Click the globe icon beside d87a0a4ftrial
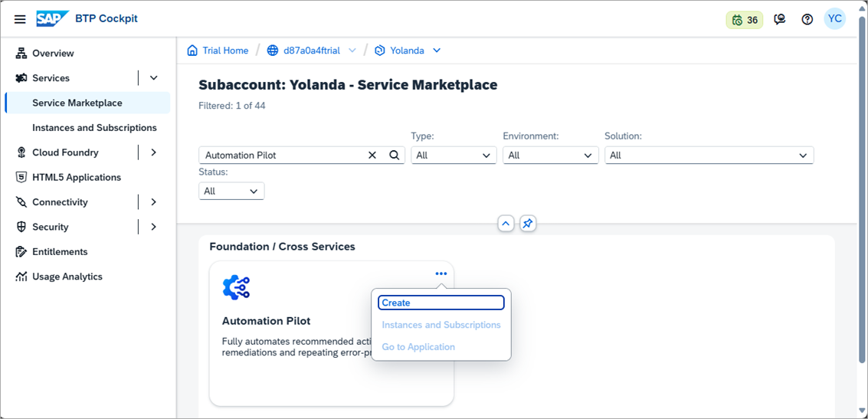Screen dimensions: 868x419 coord(273,51)
